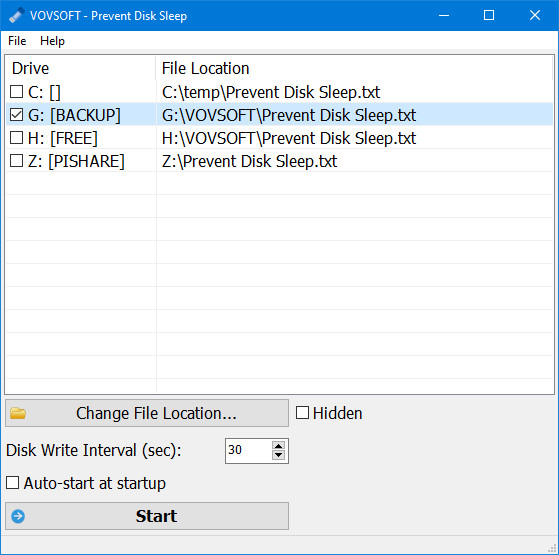This screenshot has height=555, width=559.
Task: Decrease disk write interval with down arrow
Action: [278, 455]
